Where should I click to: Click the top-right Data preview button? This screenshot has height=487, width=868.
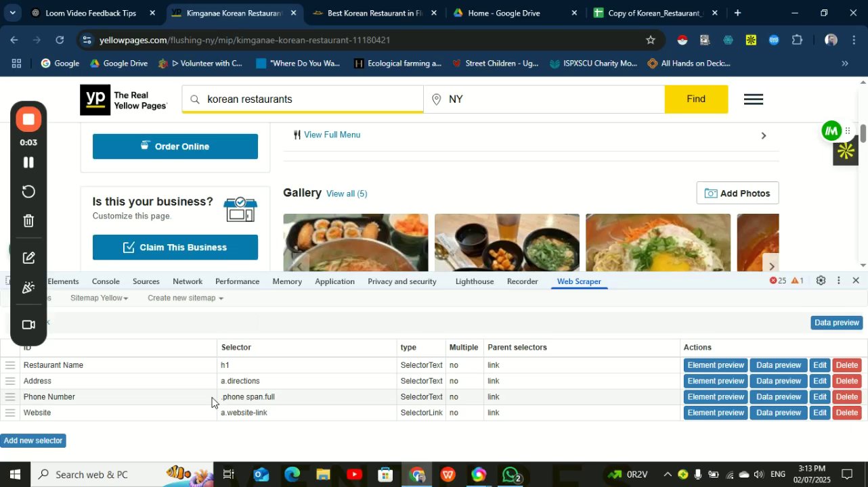[x=836, y=323]
